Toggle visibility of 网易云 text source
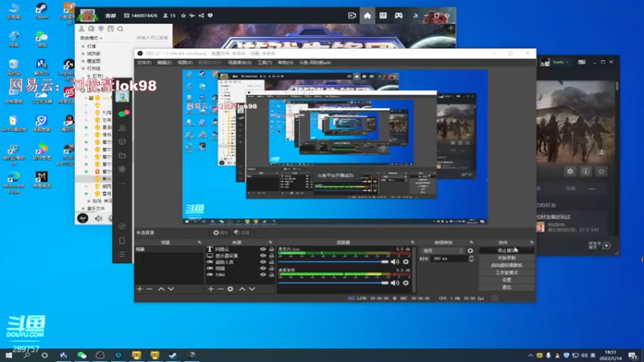Screen dimensions: 644x362 pos(263,249)
